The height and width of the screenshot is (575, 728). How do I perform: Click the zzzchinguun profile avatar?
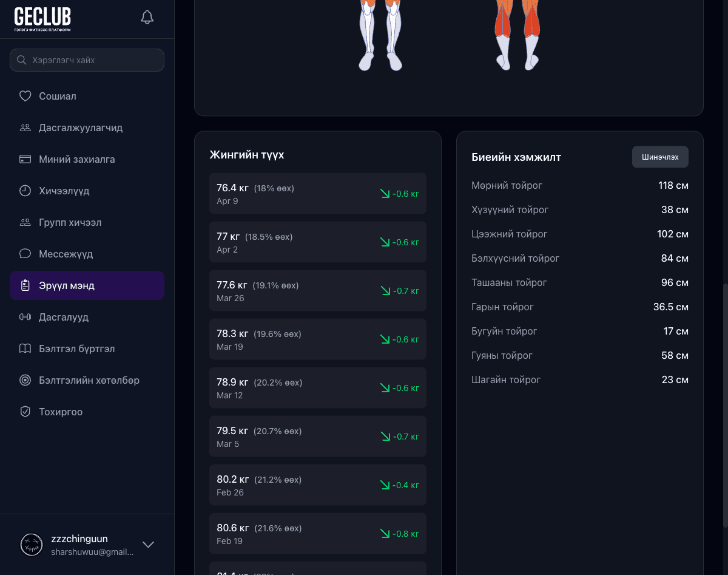click(x=32, y=545)
